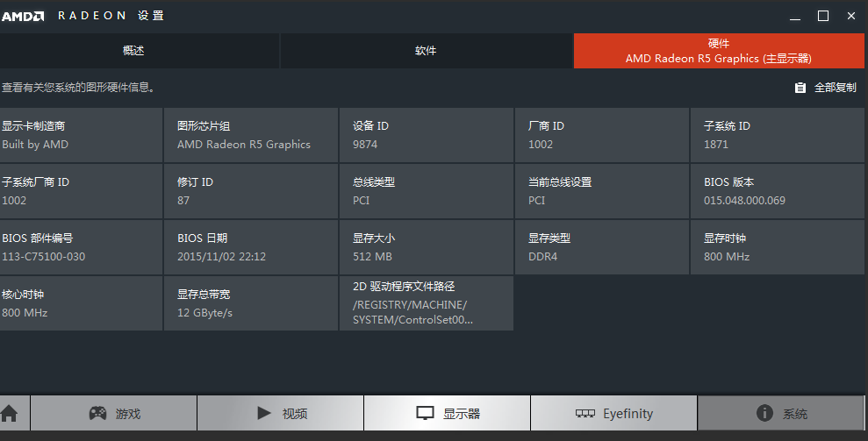Click the 显存大小 512 MB tile
Image resolution: width=868 pixels, height=441 pixels.
tap(427, 247)
